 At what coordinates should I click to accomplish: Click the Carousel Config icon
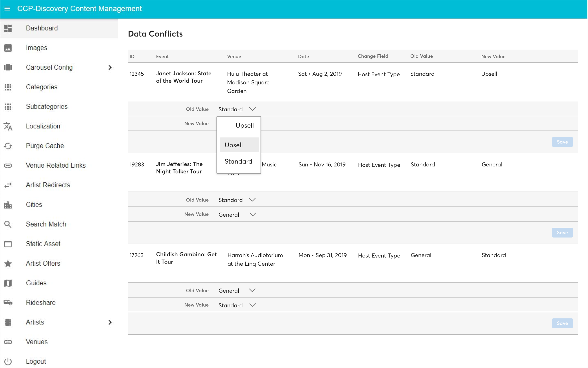coord(8,67)
